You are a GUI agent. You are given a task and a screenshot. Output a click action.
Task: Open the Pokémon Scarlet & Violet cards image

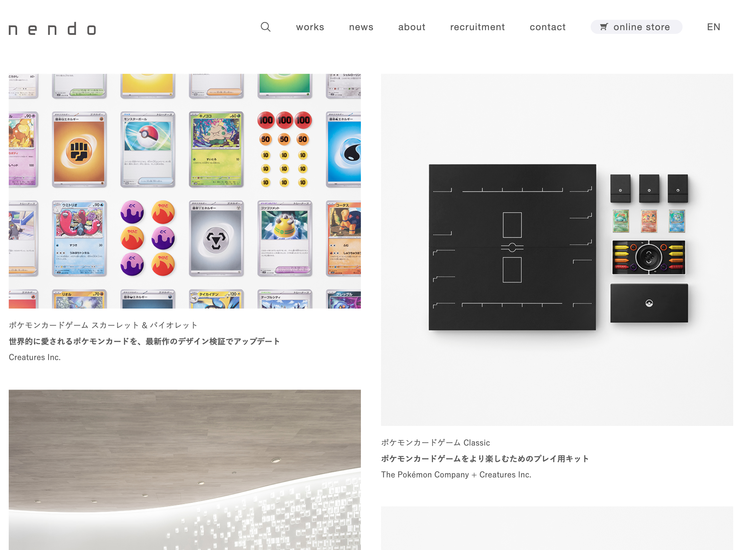tap(185, 191)
